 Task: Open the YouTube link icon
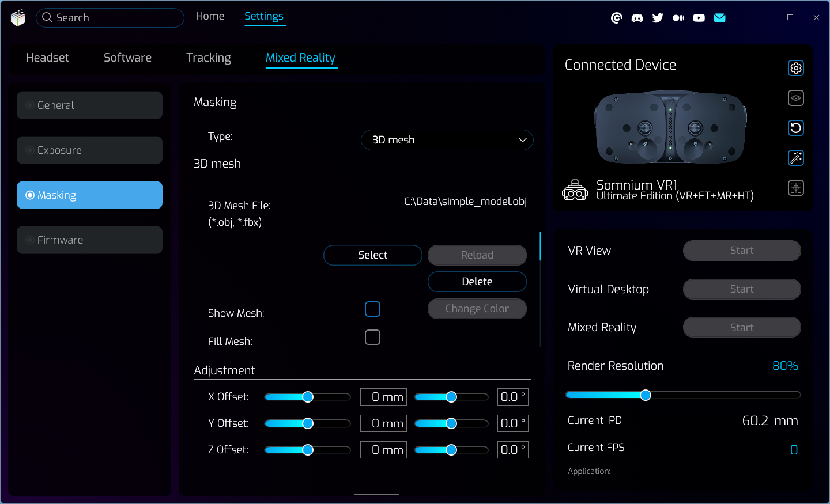[x=699, y=18]
